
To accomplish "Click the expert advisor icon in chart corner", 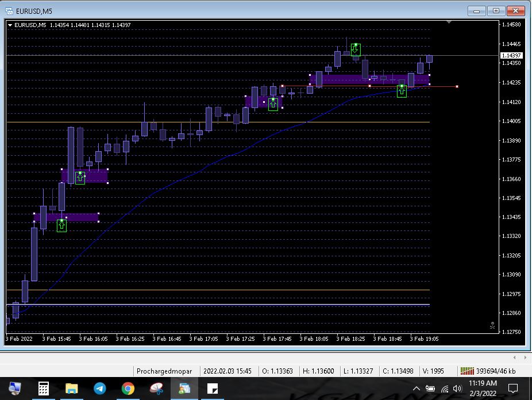I will [492, 326].
